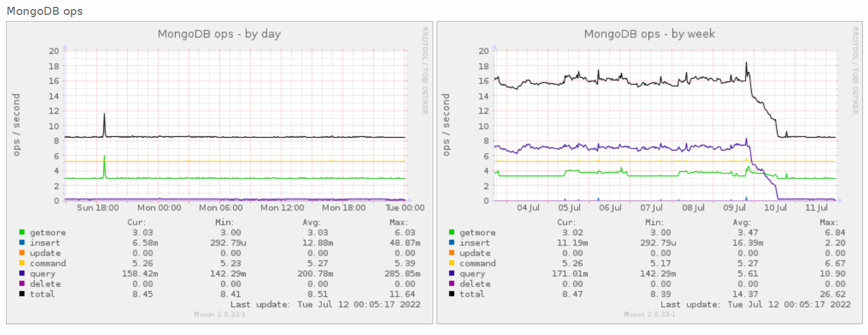Click yellow command swatch in day legend
The width and height of the screenshot is (868, 335).
coord(22,263)
